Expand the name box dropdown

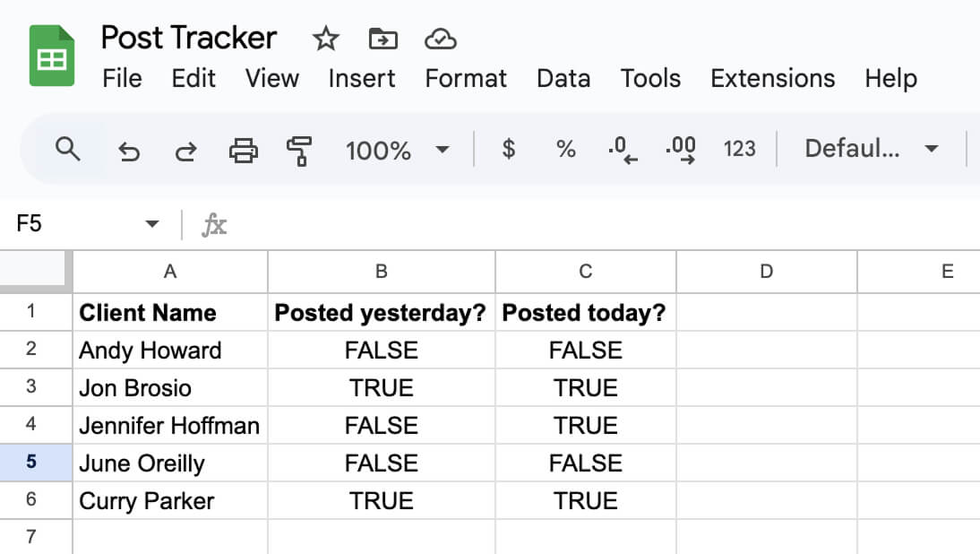[150, 222]
